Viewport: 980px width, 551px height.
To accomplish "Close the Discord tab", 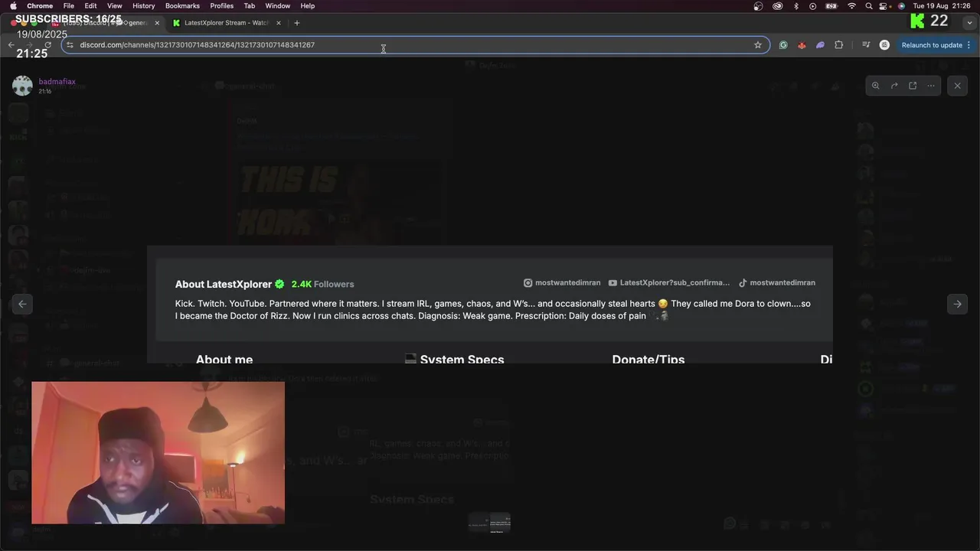I will pyautogui.click(x=157, y=23).
